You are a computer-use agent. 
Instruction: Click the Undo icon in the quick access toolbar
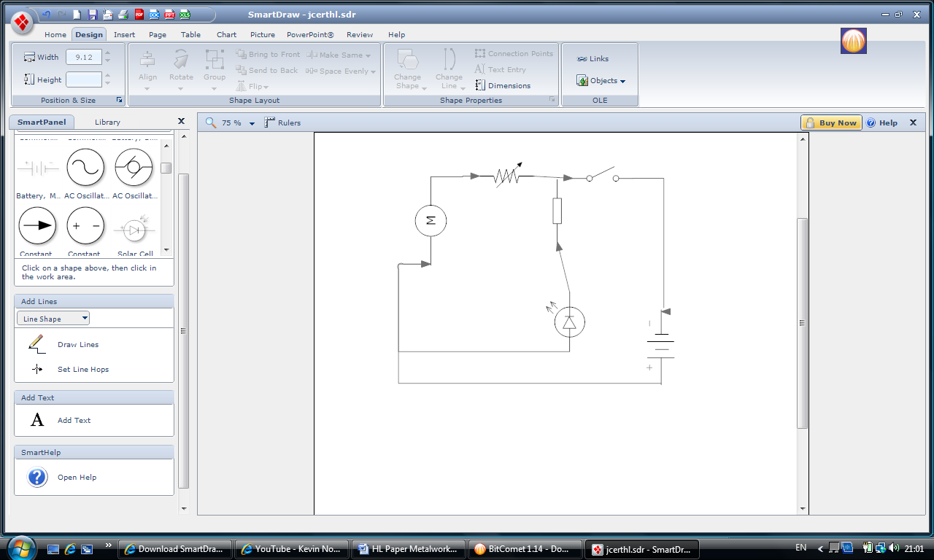coord(45,14)
